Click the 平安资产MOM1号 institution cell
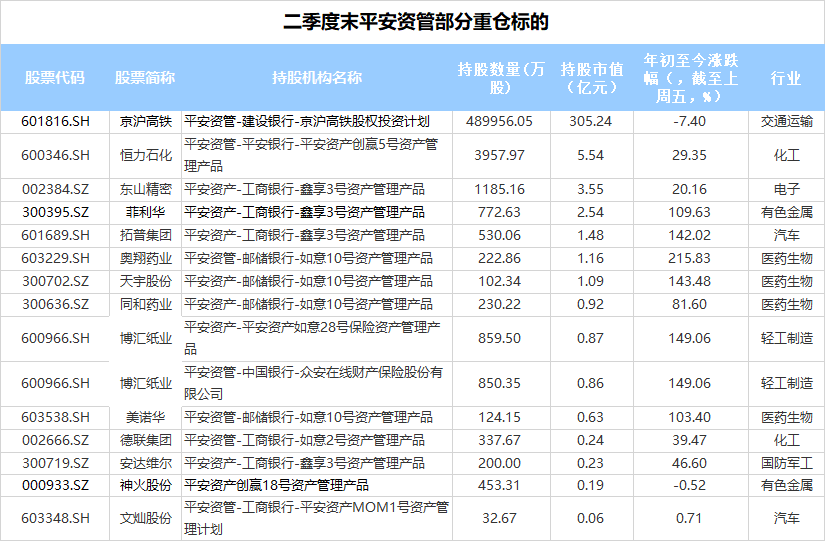The height and width of the screenshot is (541, 825). [316, 519]
